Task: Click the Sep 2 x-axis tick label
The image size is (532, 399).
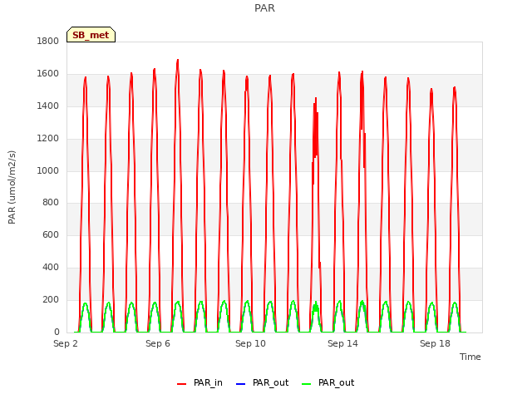Action: click(66, 343)
